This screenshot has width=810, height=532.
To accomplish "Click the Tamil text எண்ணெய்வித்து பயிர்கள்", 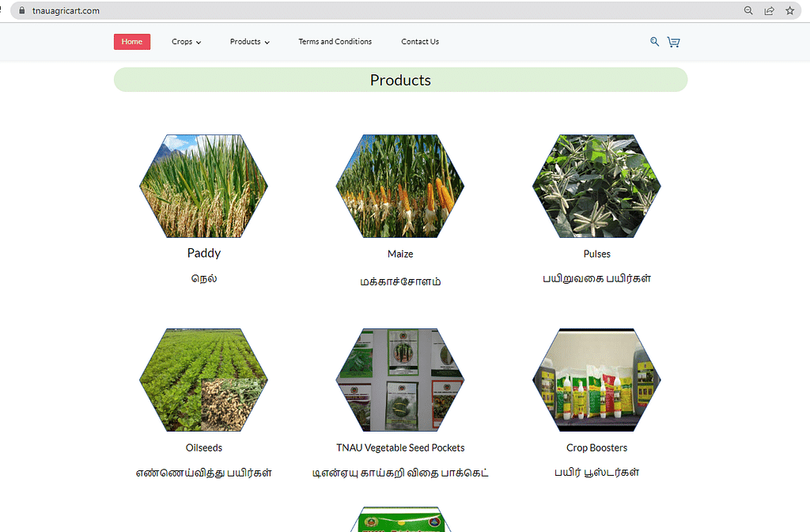I will tap(204, 473).
